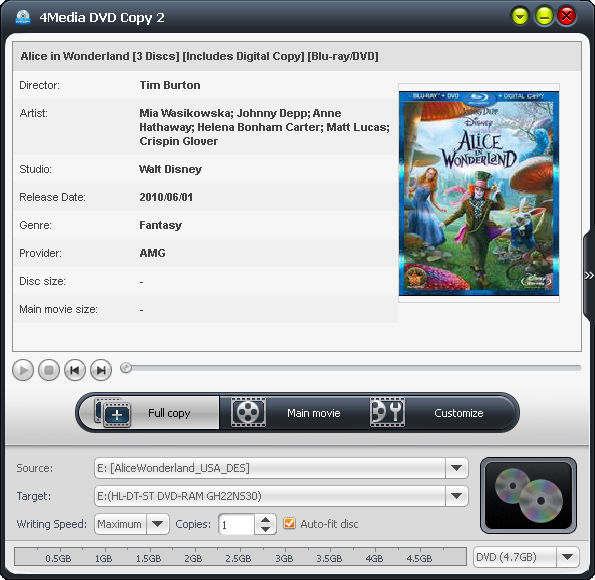Click the Target field HL-DT-ST DVD-RAM text

(x=179, y=496)
